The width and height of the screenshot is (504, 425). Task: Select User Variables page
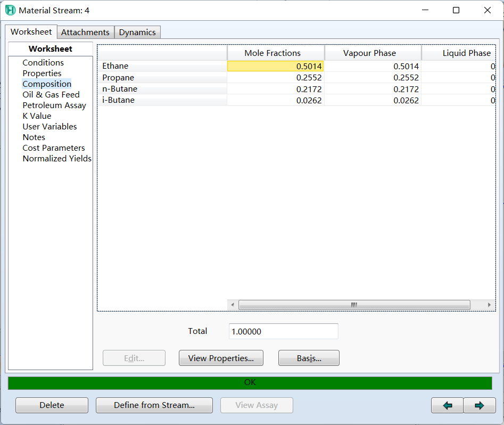(49, 126)
